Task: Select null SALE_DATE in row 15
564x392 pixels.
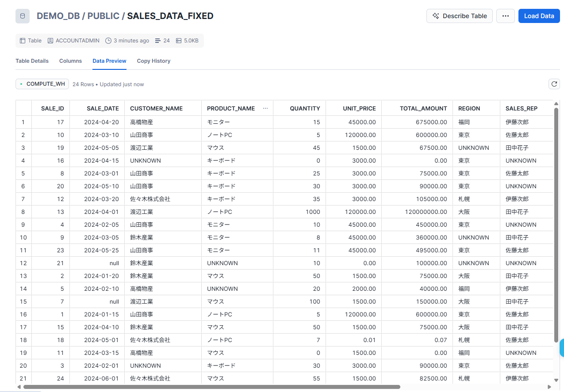Action: 97,301
